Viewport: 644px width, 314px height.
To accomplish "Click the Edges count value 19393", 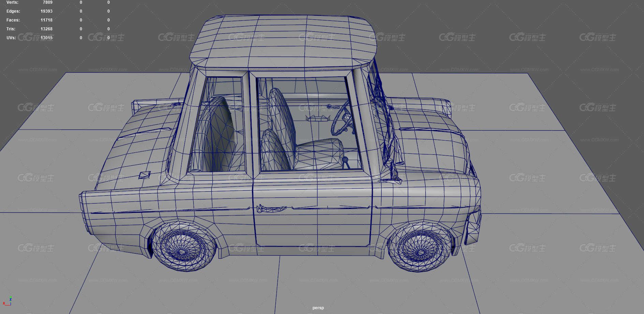I will [x=47, y=11].
